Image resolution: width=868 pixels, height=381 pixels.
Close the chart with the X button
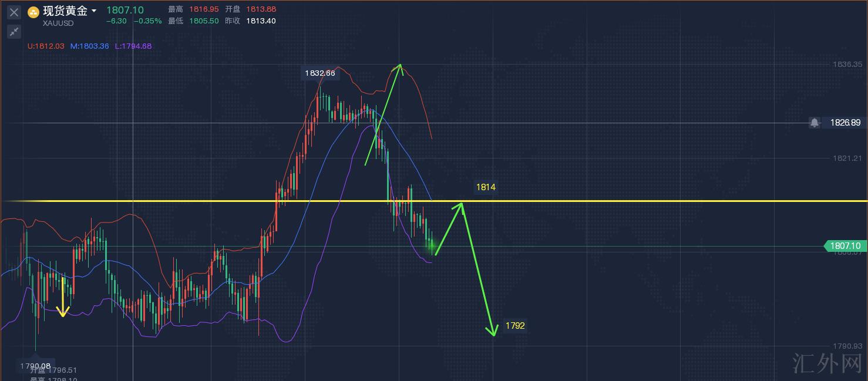14,12
